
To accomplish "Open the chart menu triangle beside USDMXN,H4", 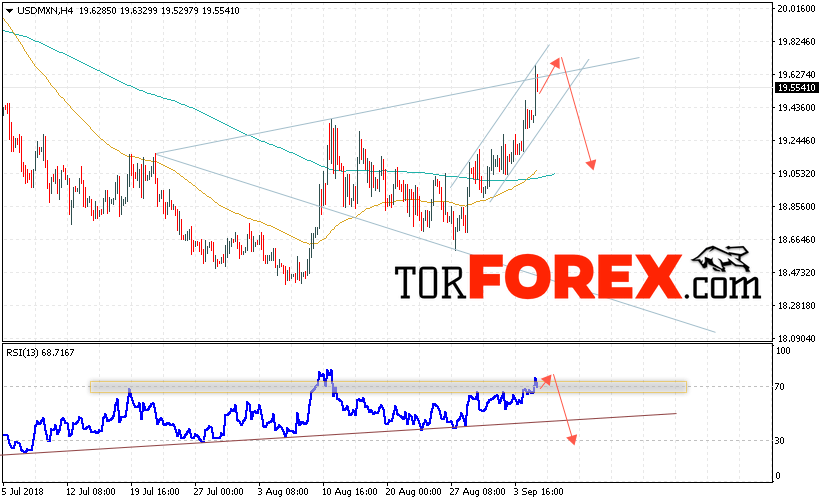I will (x=9, y=11).
